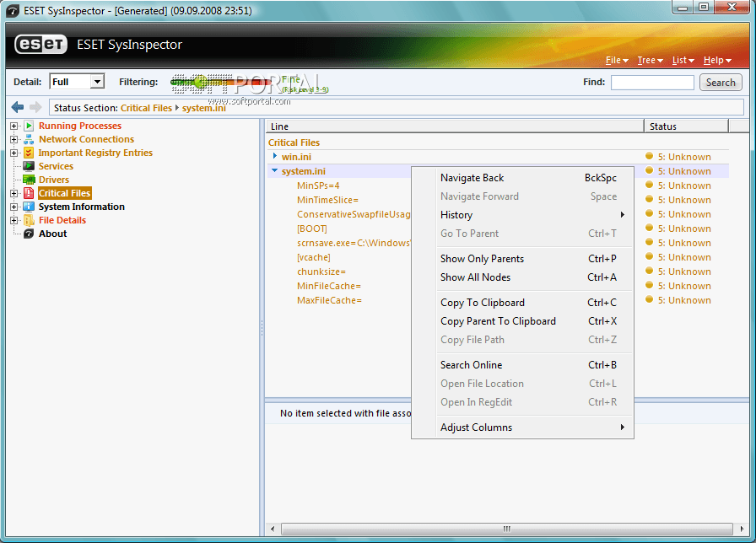
Task: Select the [vcache] line
Action: [313, 257]
